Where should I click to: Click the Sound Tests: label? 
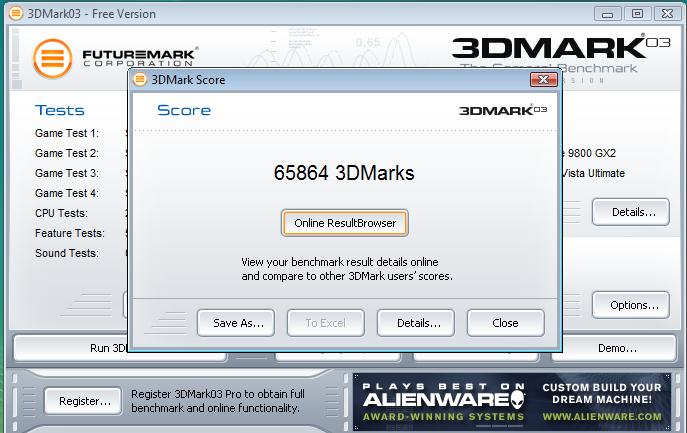[67, 253]
